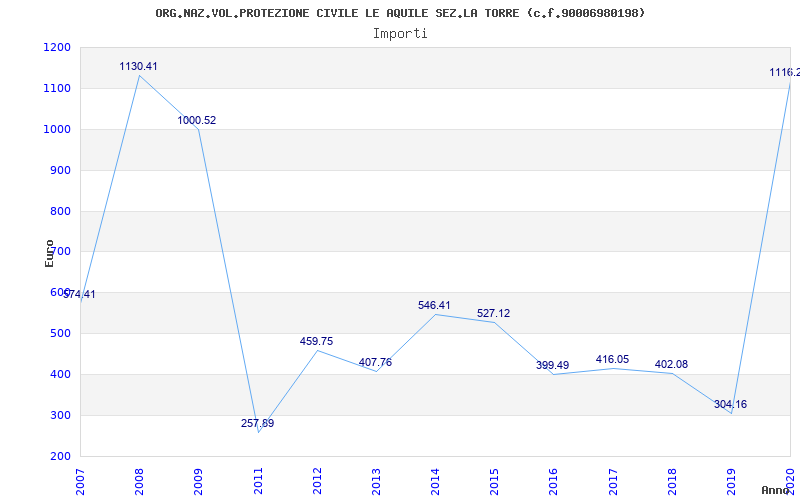Select the 416.05 data label
The image size is (800, 500).
click(612, 360)
